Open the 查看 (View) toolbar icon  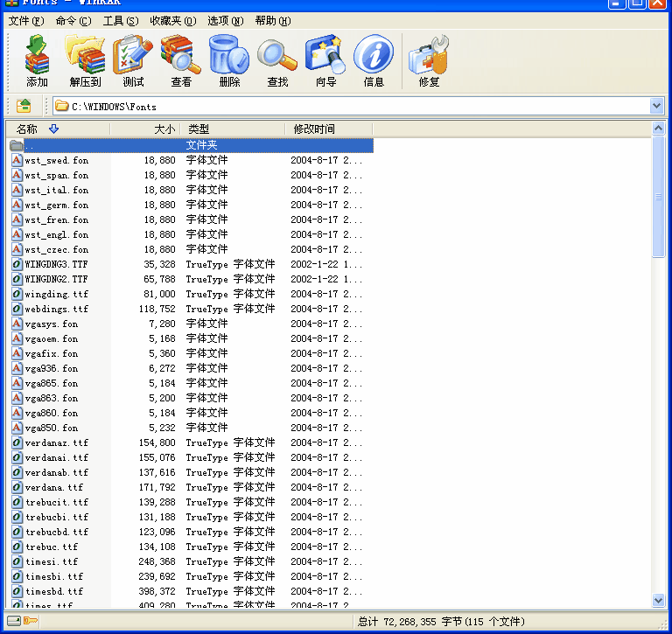[181, 54]
